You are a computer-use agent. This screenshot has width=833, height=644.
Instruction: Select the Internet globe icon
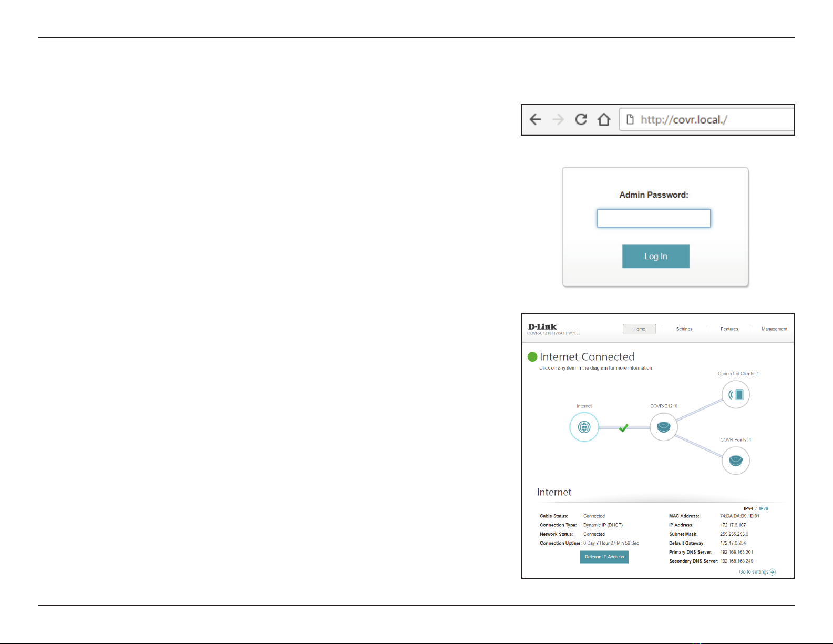(x=584, y=427)
